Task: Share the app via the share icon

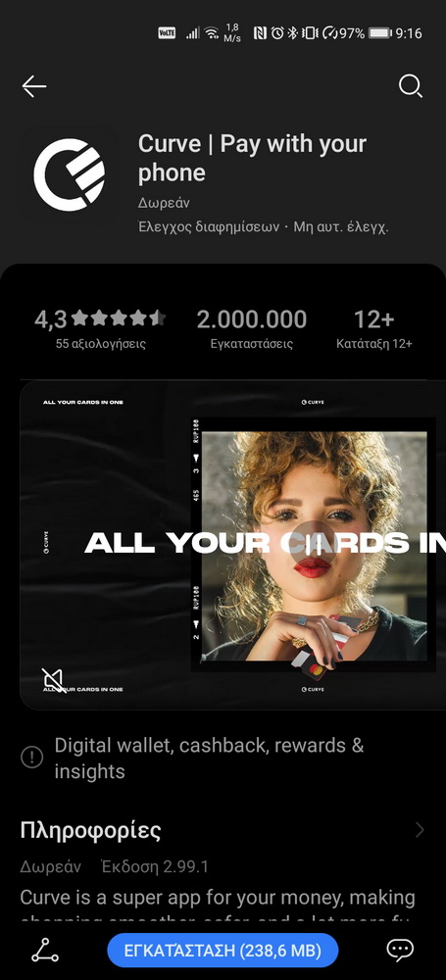Action: coord(45,951)
